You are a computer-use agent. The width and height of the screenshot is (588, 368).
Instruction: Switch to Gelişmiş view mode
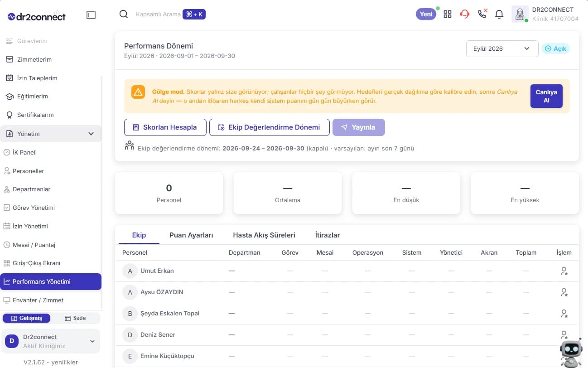pos(27,318)
